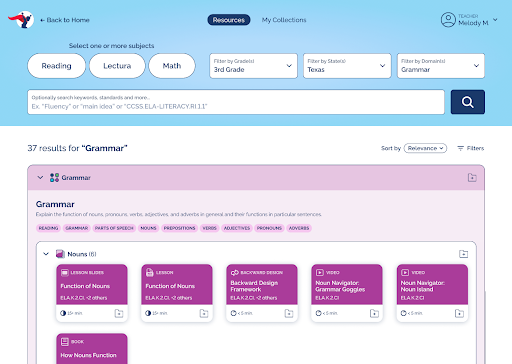Add Nouns group to collection folder icon
512x364 pixels.
click(x=463, y=254)
